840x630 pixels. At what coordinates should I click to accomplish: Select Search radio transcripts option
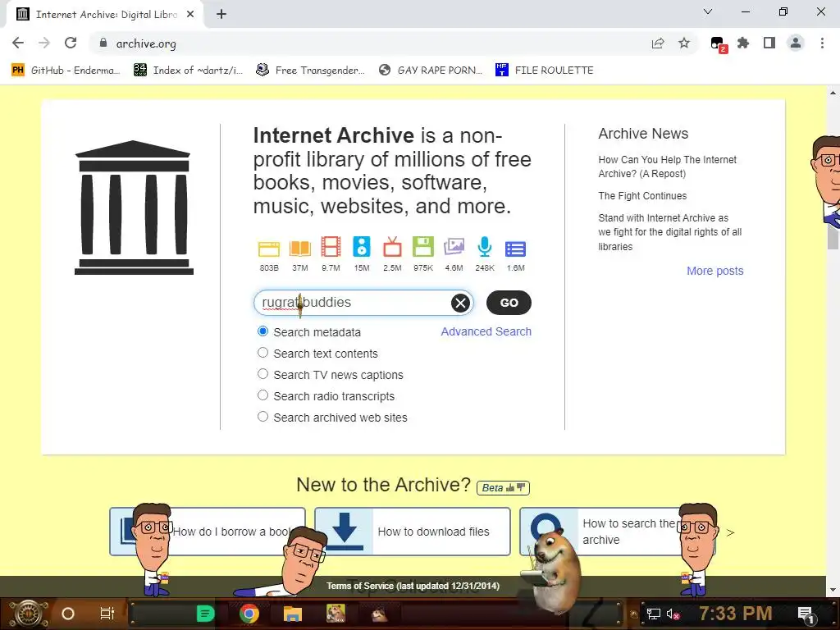262,395
